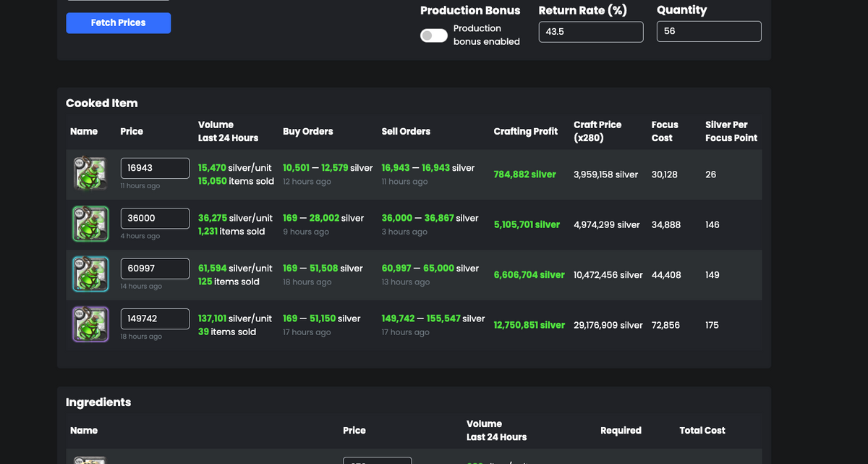Click the Silver Per Focus Point header
Viewport: 868px width, 464px height.
click(x=731, y=131)
